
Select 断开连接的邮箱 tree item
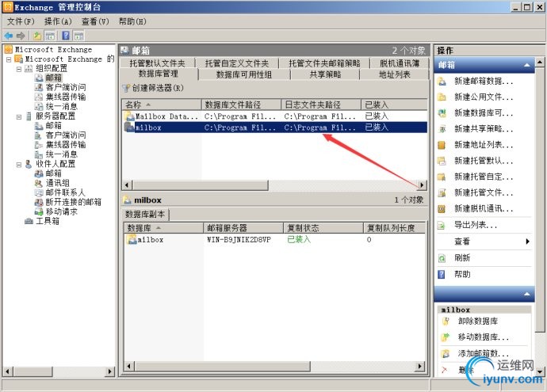(x=73, y=202)
